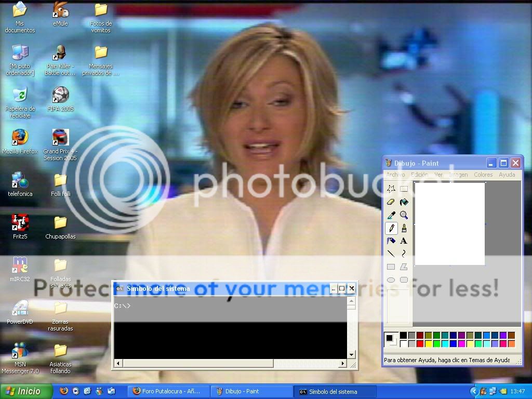Click the command prompt scroll right arrow

coord(343,363)
